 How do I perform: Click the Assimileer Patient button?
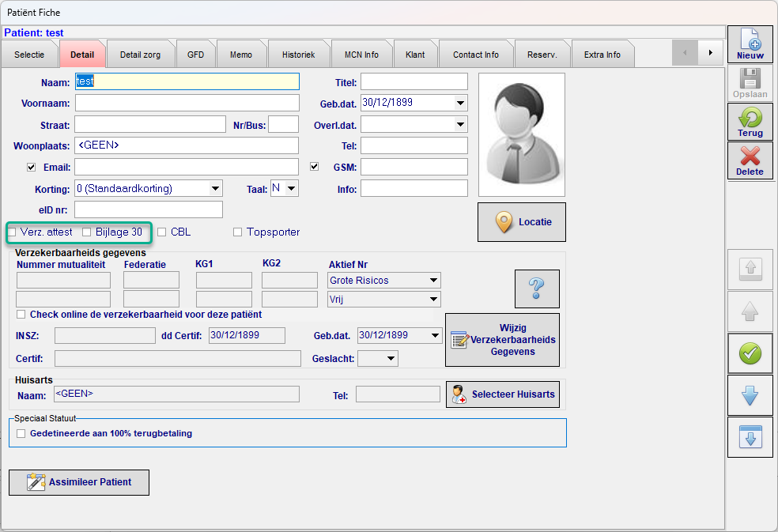tap(79, 482)
